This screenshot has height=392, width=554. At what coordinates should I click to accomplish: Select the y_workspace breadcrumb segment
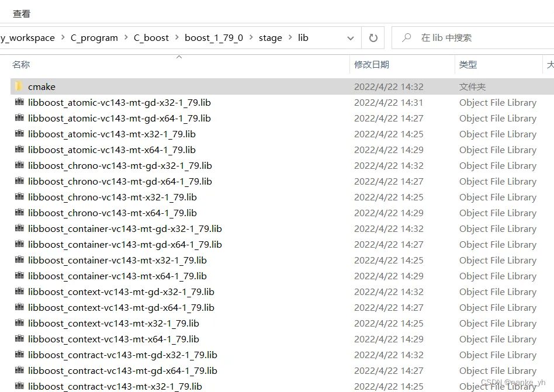pos(27,38)
